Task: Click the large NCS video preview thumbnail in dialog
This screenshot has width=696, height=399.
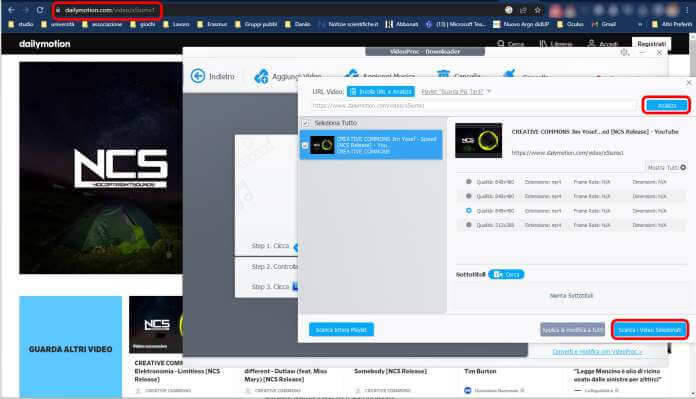Action: [478, 140]
